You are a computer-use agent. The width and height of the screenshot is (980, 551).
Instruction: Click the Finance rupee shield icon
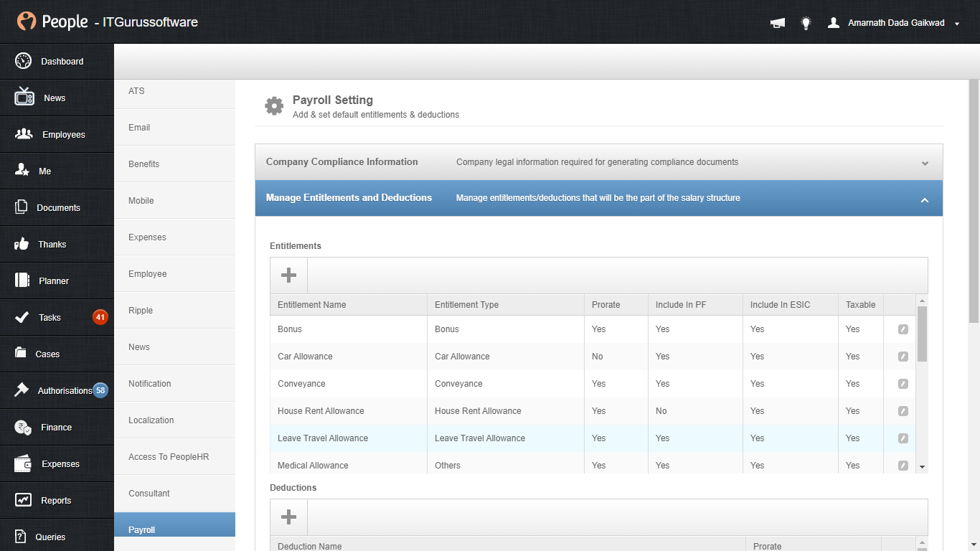click(x=23, y=428)
